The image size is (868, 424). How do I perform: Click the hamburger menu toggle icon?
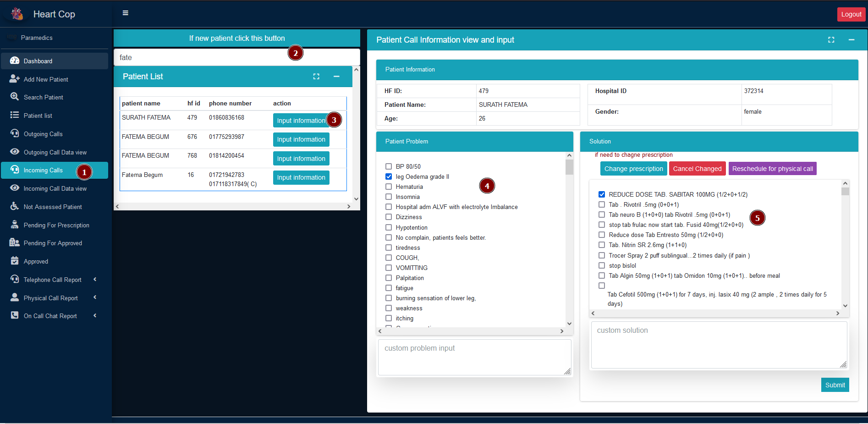coord(125,13)
